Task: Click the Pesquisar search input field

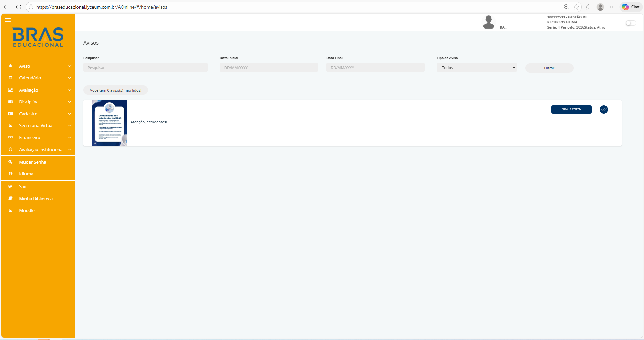Action: tap(145, 68)
